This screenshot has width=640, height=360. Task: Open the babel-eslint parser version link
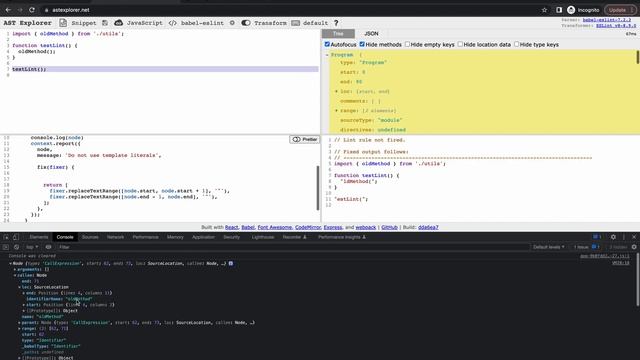click(x=607, y=20)
